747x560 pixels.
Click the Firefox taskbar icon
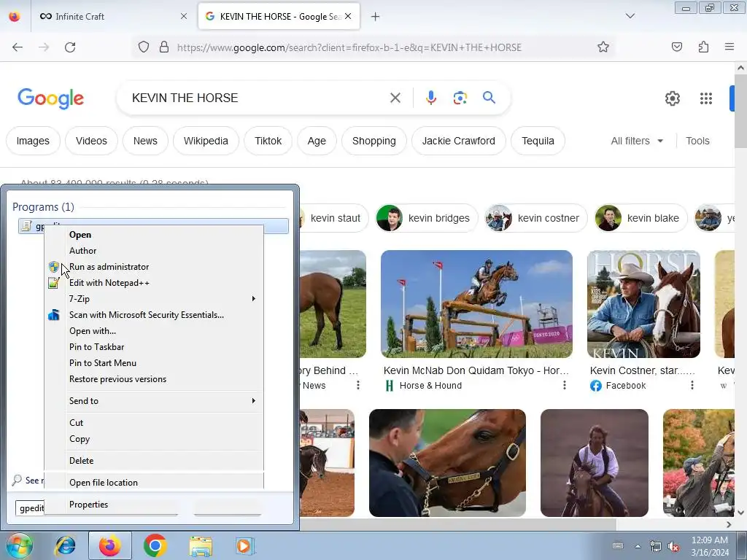pyautogui.click(x=109, y=545)
